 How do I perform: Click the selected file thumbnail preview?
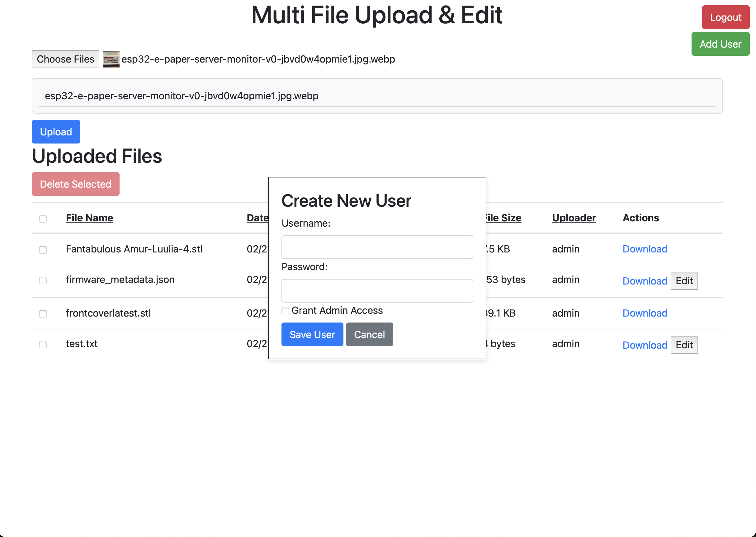111,59
